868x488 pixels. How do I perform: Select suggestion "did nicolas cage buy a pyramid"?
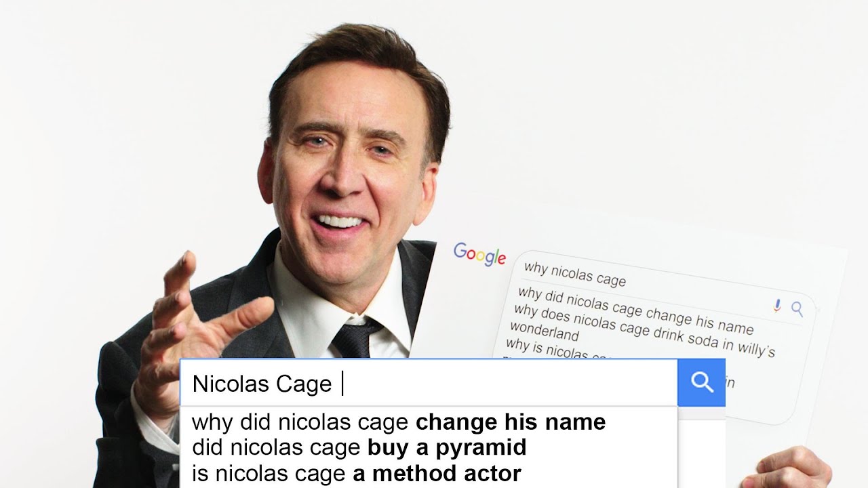coord(359,447)
